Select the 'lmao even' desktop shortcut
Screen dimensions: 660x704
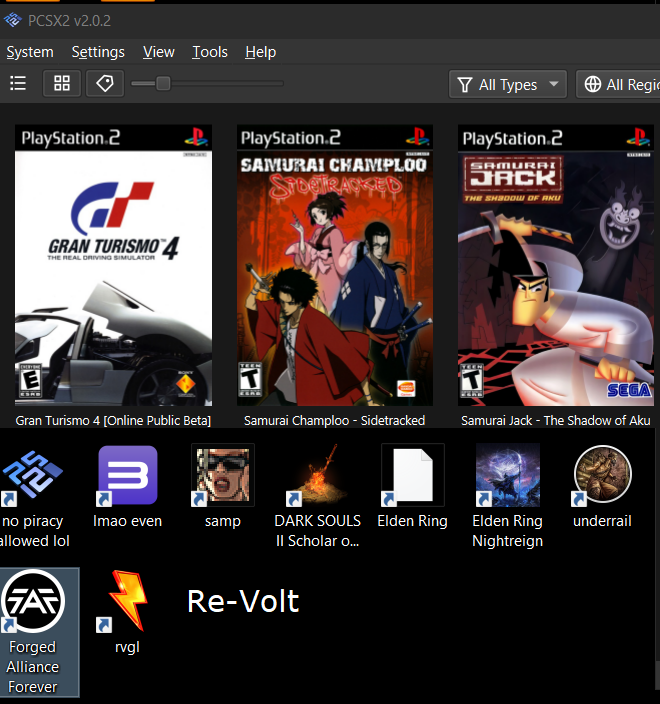128,487
